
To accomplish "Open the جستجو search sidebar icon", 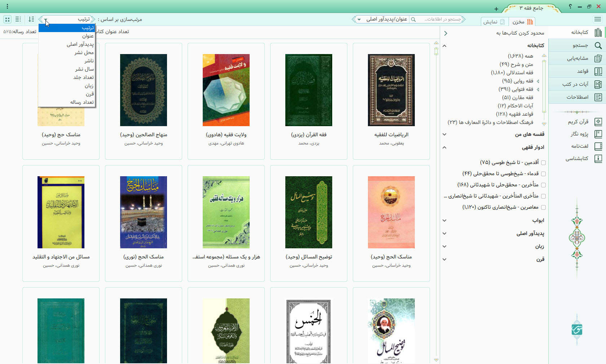I will pos(598,45).
